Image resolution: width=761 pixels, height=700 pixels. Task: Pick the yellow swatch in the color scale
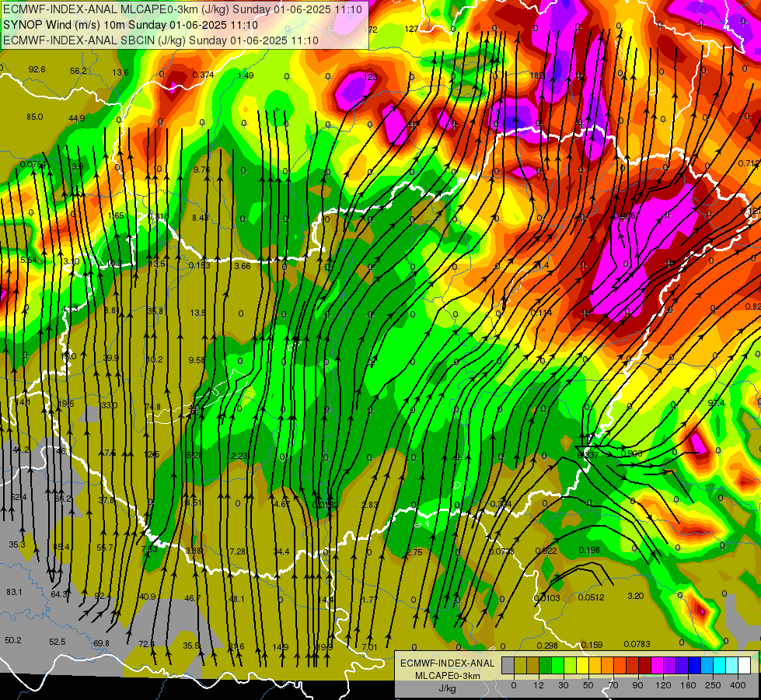click(x=583, y=665)
